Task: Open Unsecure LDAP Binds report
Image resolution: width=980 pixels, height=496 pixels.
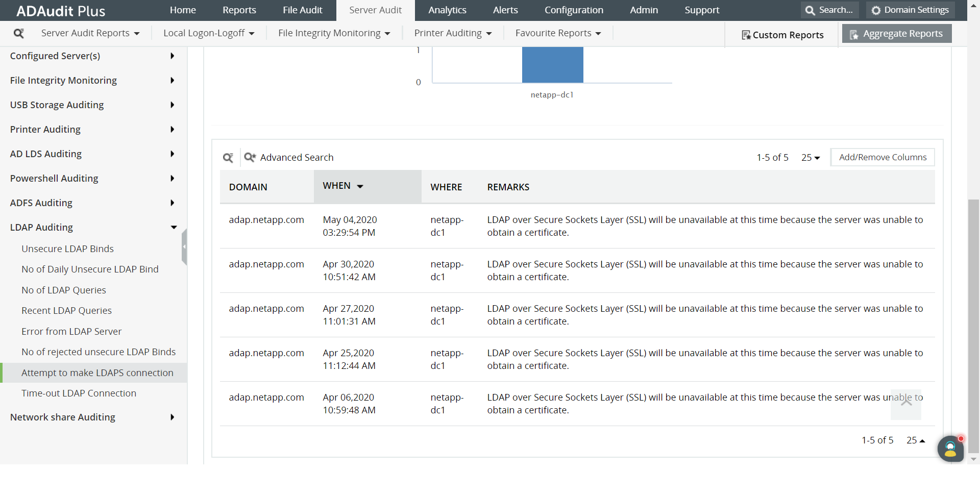Action: [67, 249]
